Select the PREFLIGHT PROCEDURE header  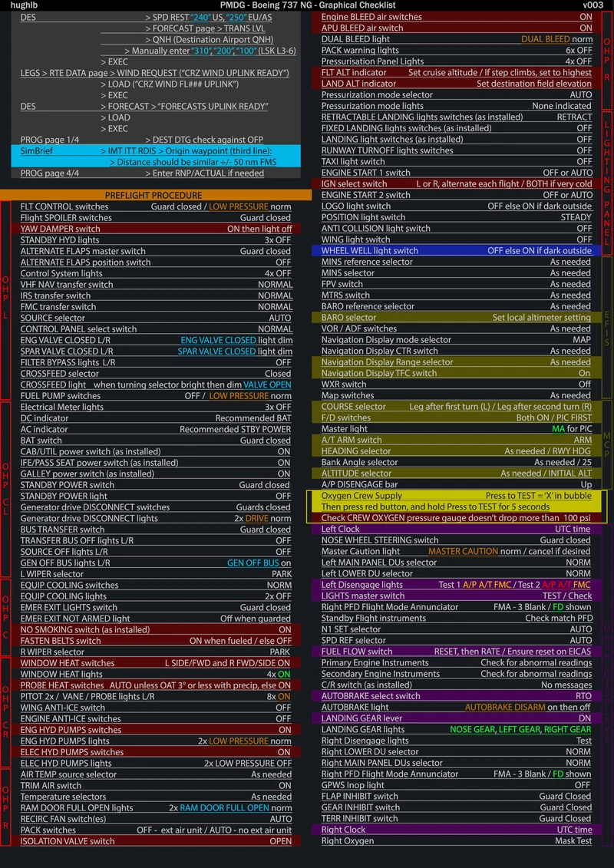point(153,196)
